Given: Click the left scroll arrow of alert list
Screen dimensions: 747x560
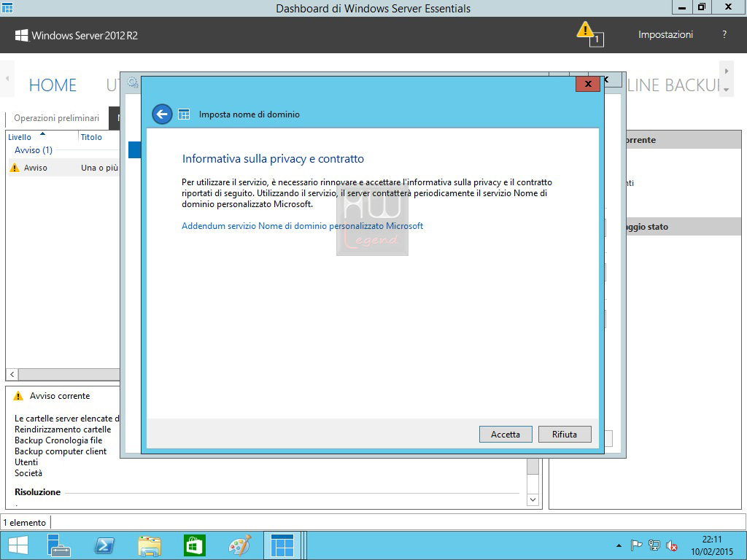Looking at the screenshot, I should point(12,374).
